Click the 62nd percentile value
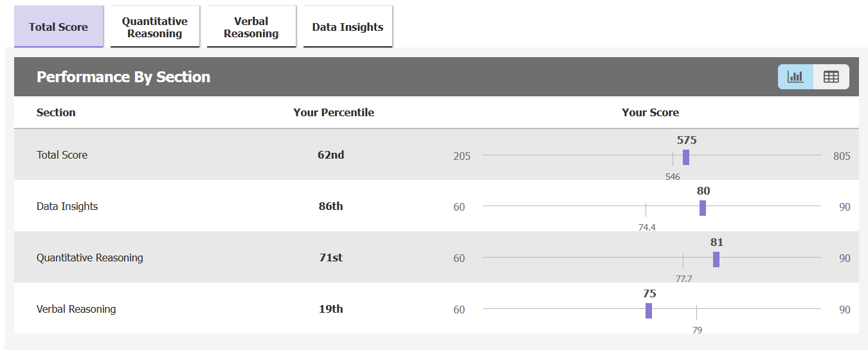This screenshot has height=350, width=868. coord(331,155)
